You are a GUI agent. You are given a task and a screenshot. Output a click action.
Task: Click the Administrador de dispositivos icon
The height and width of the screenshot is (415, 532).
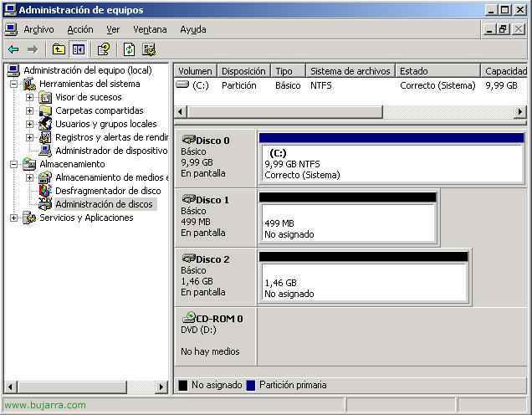pos(45,151)
